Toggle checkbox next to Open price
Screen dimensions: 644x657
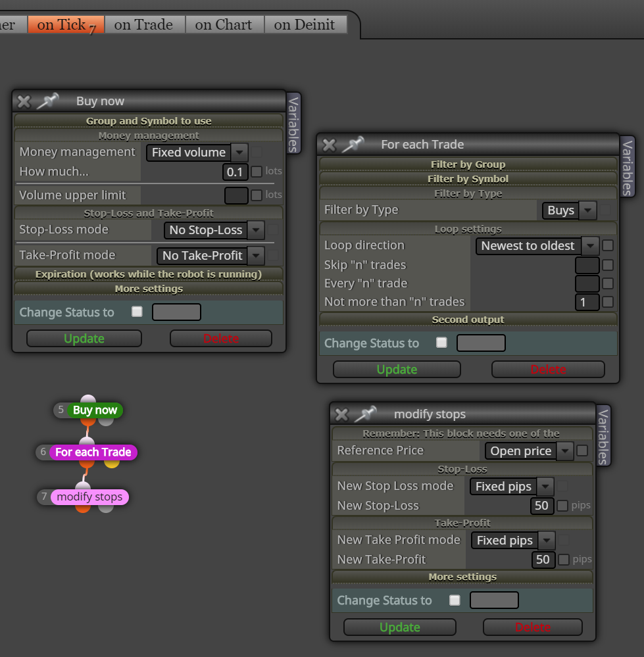pos(582,451)
